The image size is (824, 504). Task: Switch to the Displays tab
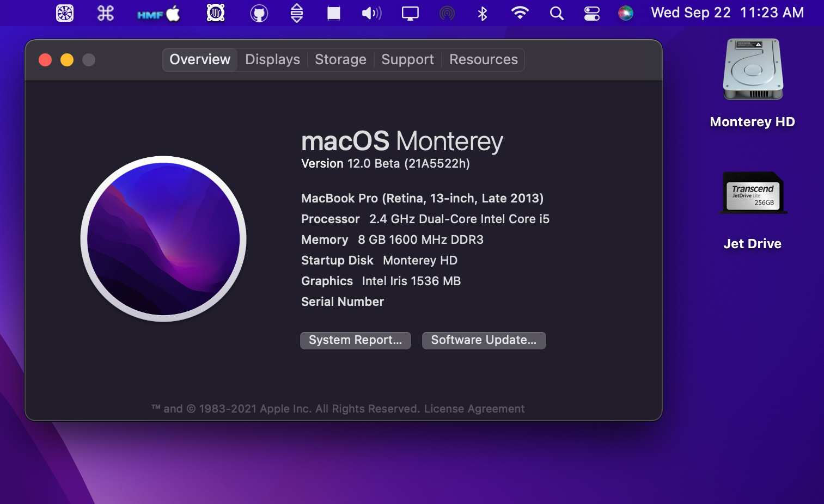272,59
